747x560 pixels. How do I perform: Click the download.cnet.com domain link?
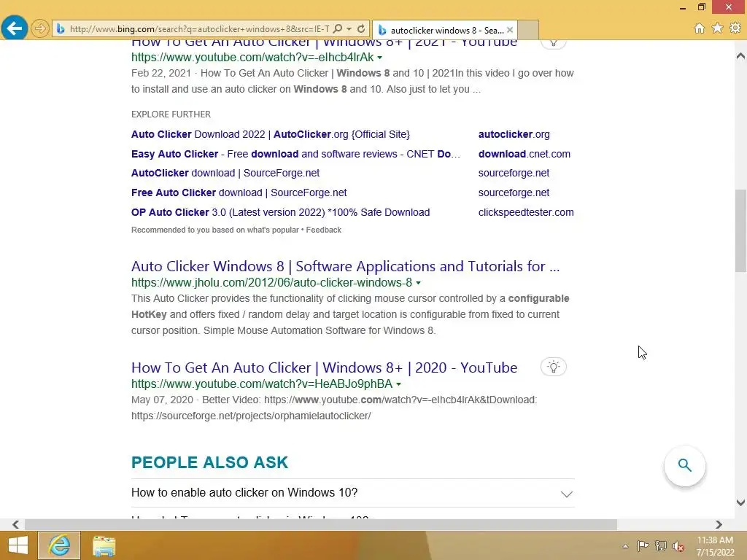coord(524,154)
